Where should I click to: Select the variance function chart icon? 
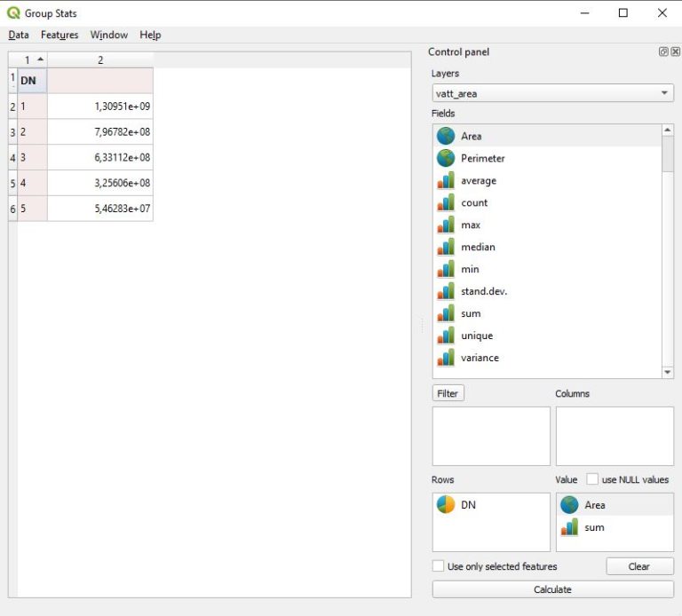[x=446, y=358]
